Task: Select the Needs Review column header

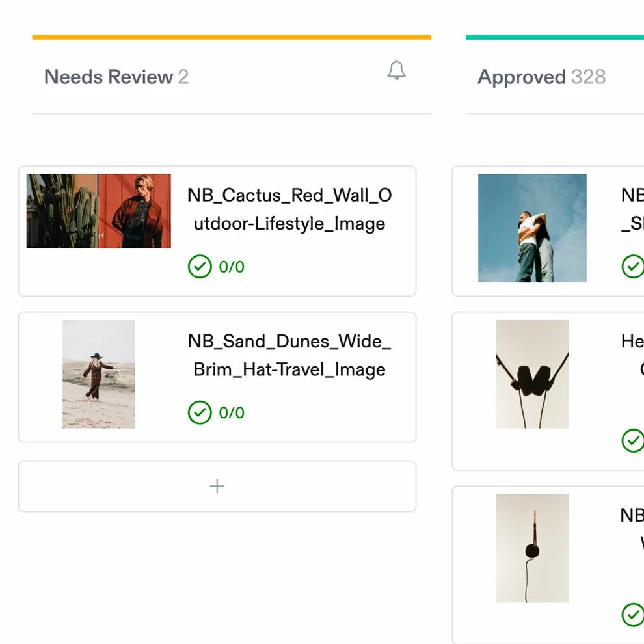Action: 116,77
